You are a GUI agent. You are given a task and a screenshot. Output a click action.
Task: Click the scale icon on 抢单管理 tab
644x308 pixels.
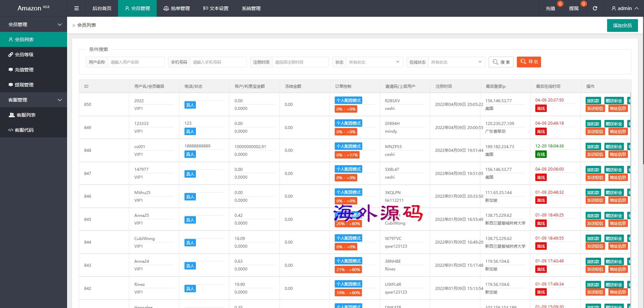(166, 8)
